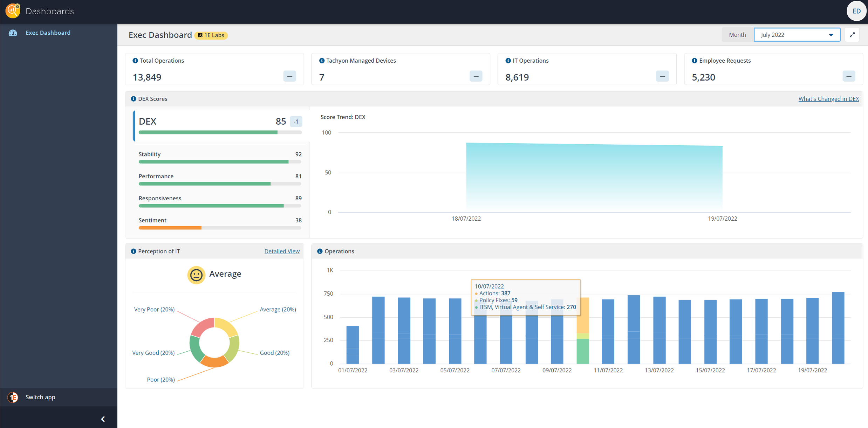Click the Month label next to the selector

pos(737,35)
